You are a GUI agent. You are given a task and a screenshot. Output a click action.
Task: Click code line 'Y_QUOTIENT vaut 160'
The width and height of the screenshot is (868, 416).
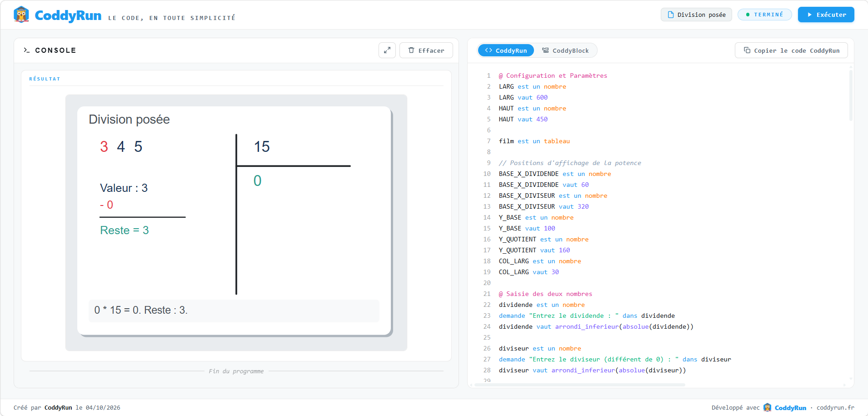pos(534,251)
